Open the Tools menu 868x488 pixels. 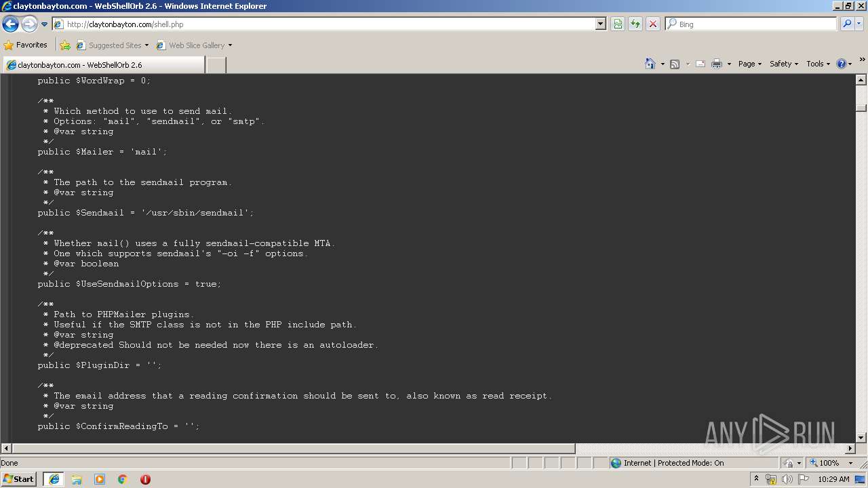click(x=818, y=64)
